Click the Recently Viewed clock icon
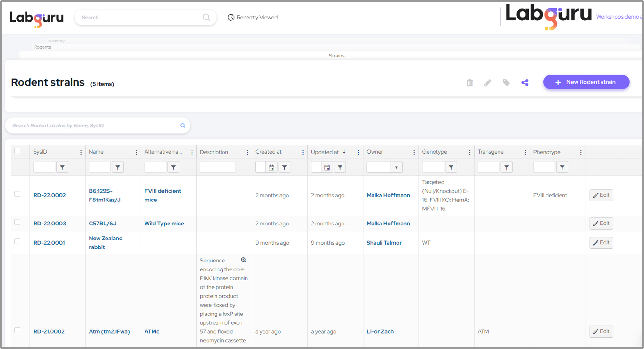The image size is (644, 349). click(x=231, y=18)
